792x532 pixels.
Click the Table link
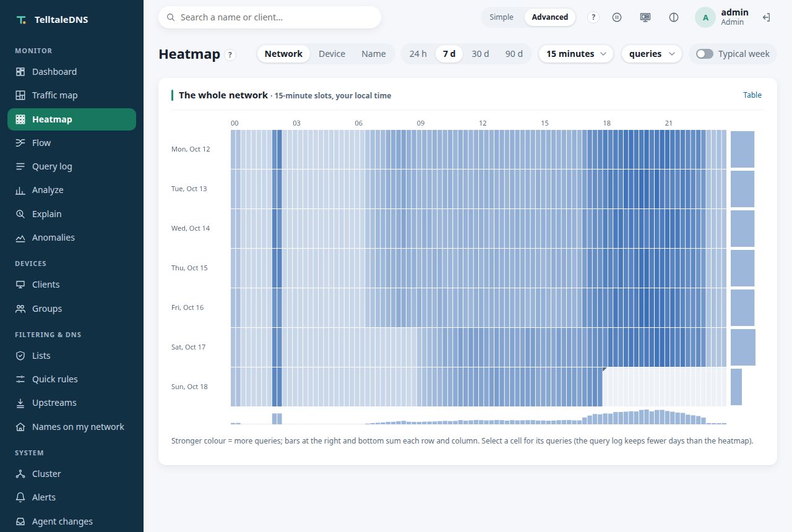752,95
